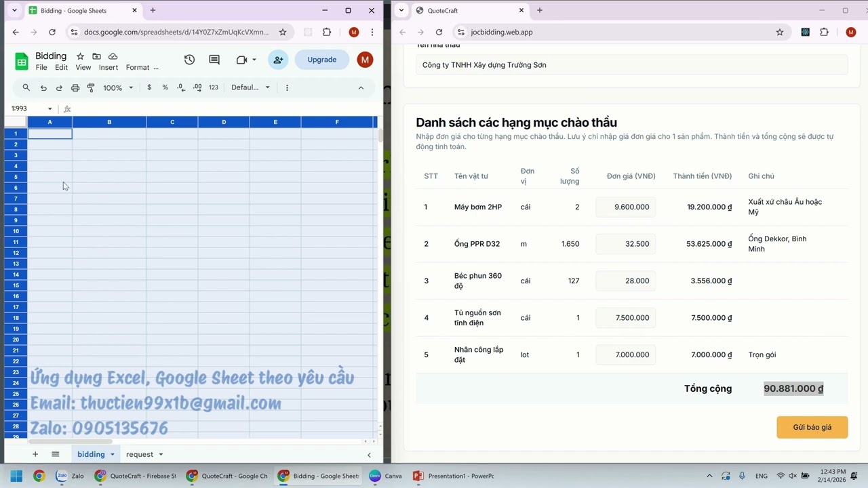The width and height of the screenshot is (868, 488).
Task: Click the Gửi báo giá button
Action: 812,427
